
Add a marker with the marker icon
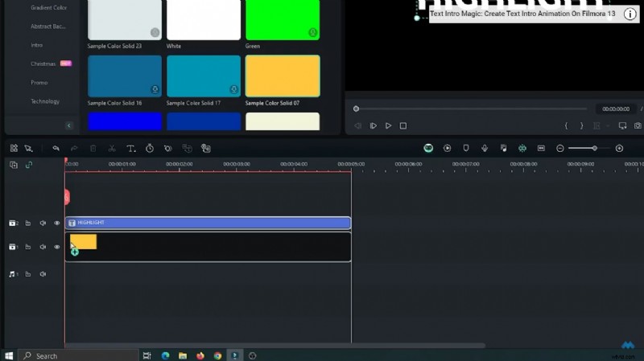coord(466,148)
